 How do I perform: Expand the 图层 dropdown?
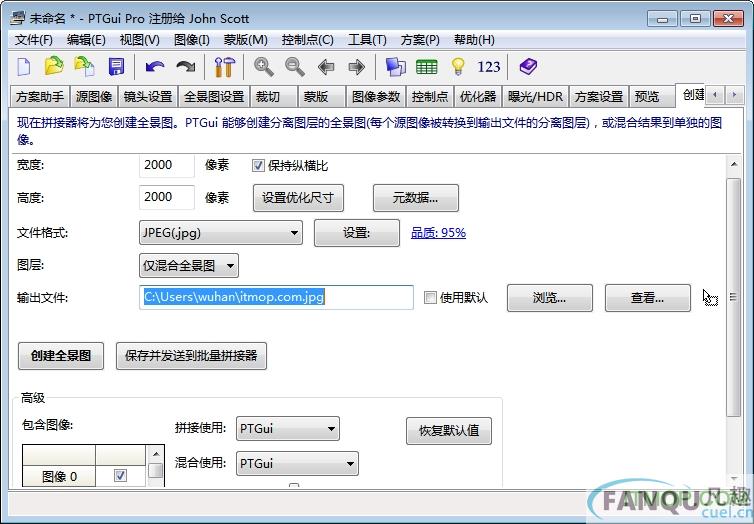tap(189, 265)
